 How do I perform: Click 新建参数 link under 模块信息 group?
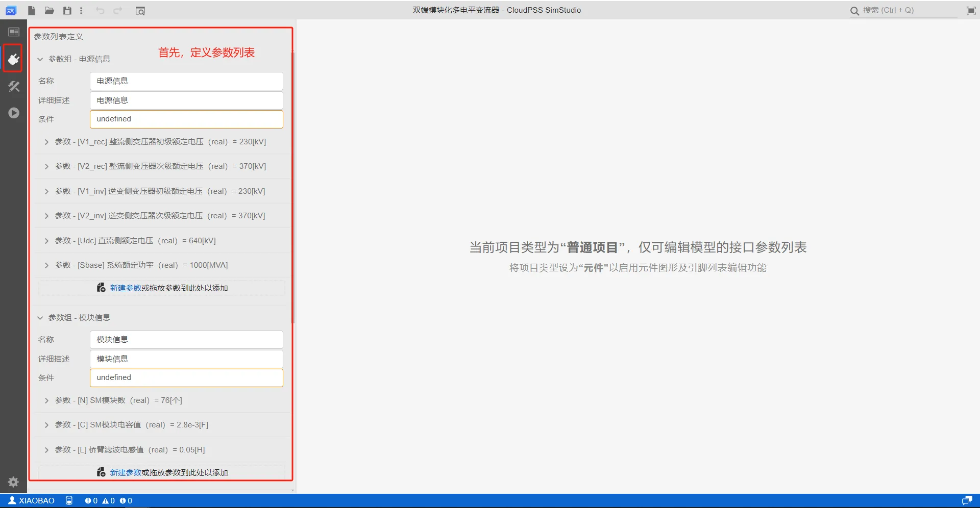point(126,473)
